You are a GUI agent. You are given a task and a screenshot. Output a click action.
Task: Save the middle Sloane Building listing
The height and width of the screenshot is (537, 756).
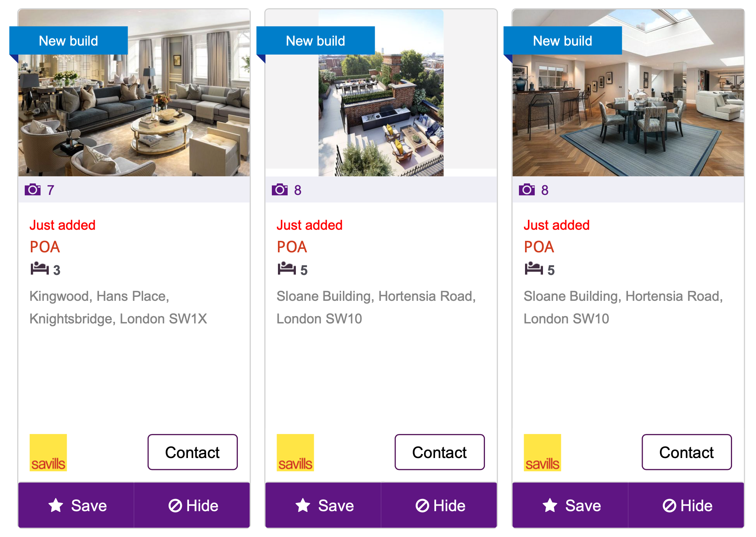tap(323, 505)
